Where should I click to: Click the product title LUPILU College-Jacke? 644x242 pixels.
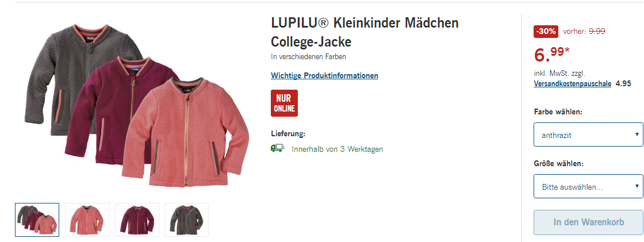pos(365,32)
